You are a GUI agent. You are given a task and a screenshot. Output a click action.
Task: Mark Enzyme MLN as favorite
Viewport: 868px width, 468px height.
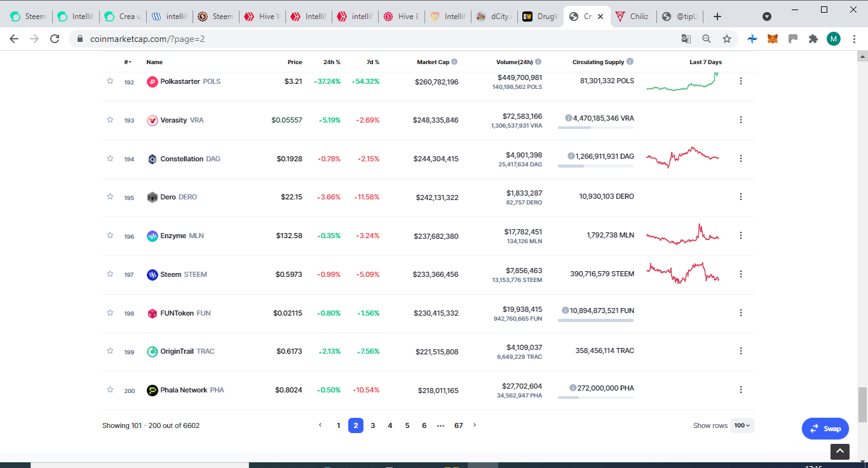click(110, 235)
